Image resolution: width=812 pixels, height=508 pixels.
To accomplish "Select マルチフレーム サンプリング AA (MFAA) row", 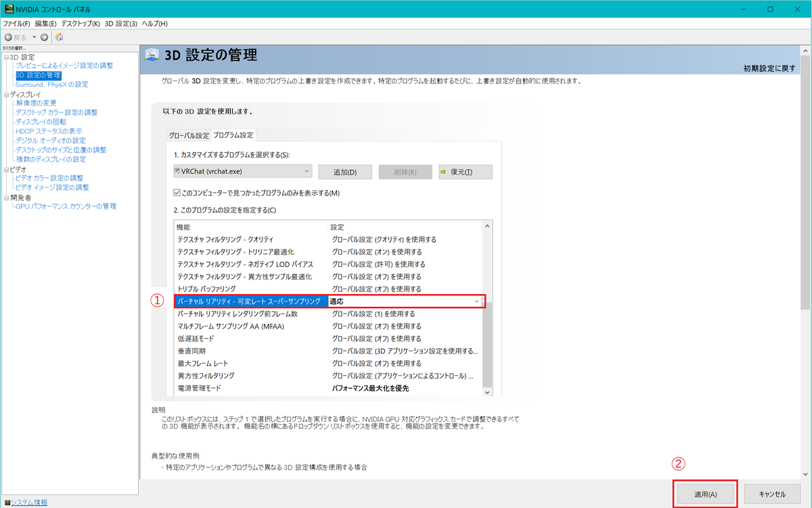I will (328, 326).
